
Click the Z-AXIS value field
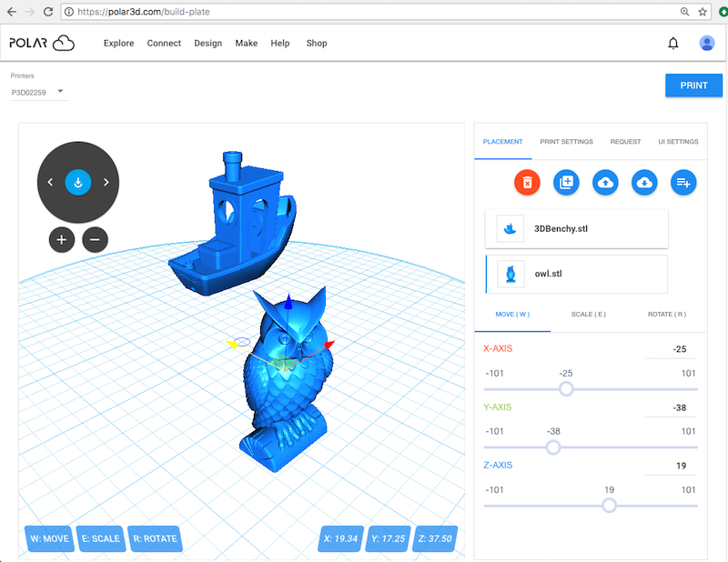pos(670,466)
